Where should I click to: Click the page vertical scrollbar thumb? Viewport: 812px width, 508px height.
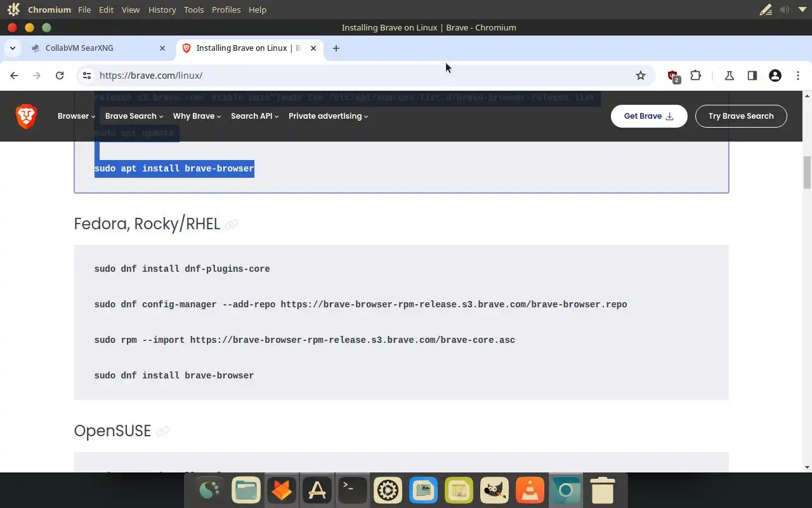[807, 172]
